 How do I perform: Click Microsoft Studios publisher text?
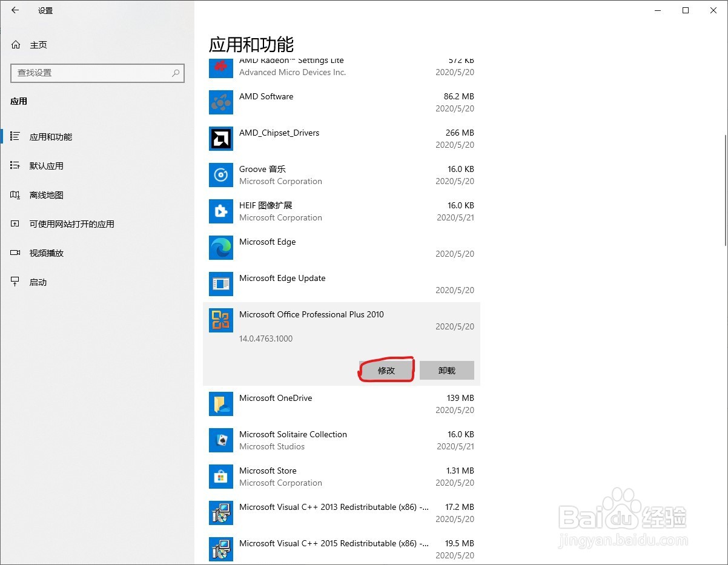click(x=272, y=446)
